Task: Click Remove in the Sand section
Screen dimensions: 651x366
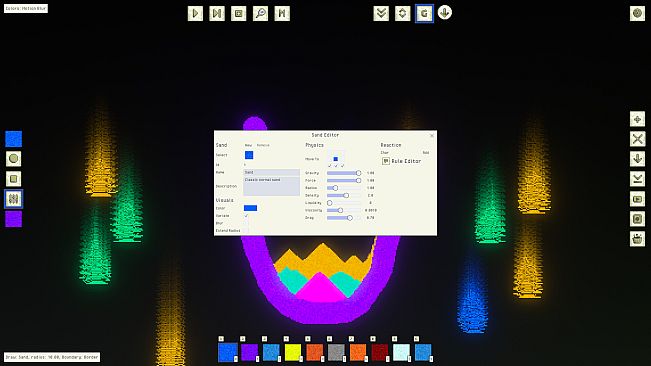Action: pyautogui.click(x=263, y=145)
